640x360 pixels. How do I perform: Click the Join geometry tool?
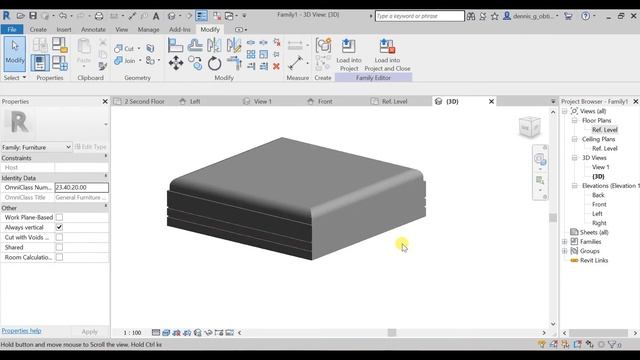coord(124,61)
